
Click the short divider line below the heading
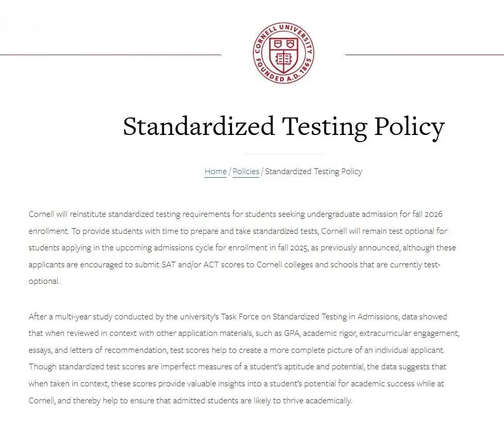(x=283, y=154)
